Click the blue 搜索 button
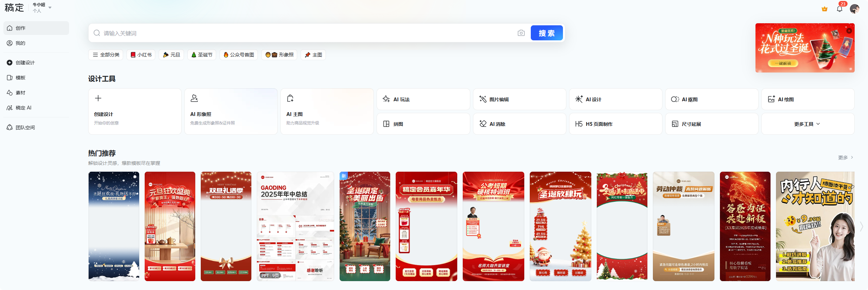The height and width of the screenshot is (290, 868). (x=547, y=33)
